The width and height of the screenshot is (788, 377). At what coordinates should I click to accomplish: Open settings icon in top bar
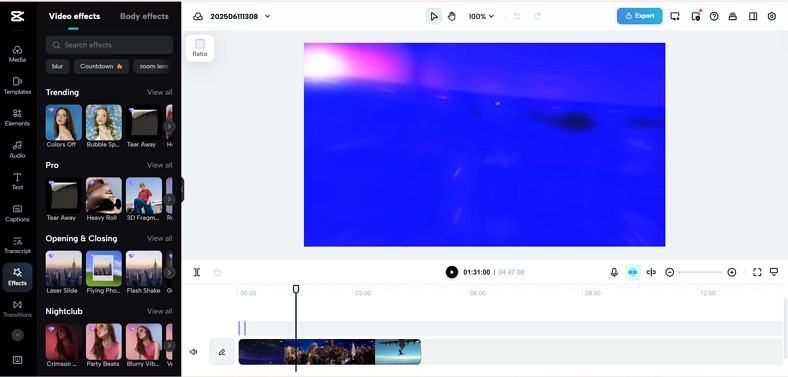772,17
